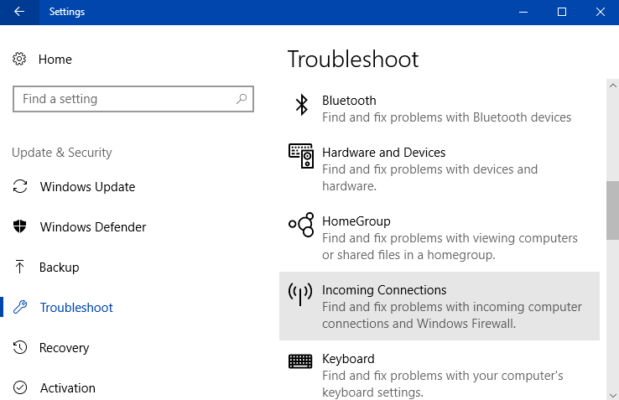The width and height of the screenshot is (619, 400).
Task: Click the Incoming Connections antenna icon
Action: point(300,294)
